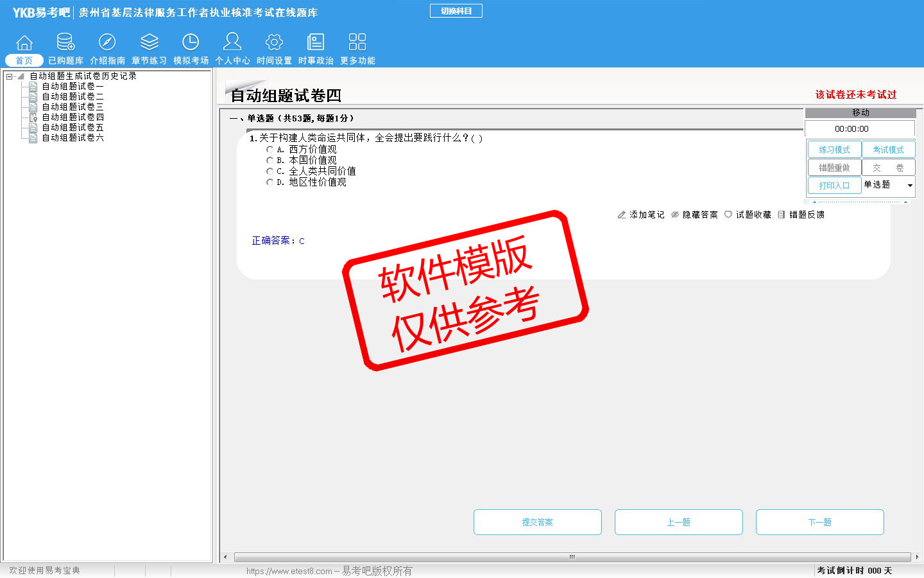Screen dimensions: 924x578
Task: Open 章节练习 layers icon
Action: point(149,43)
